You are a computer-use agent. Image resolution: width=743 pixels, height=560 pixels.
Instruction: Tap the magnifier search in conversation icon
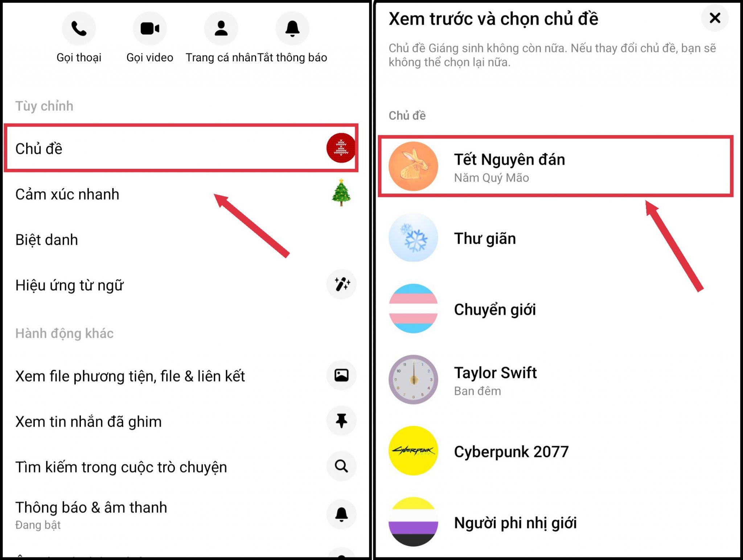(341, 466)
